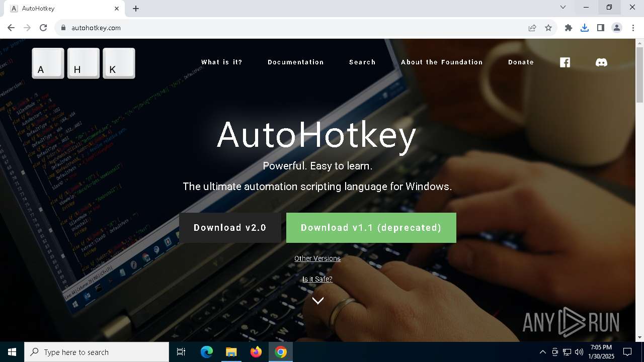
Task: Click Download v1.1 (deprecated) button
Action: click(371, 228)
